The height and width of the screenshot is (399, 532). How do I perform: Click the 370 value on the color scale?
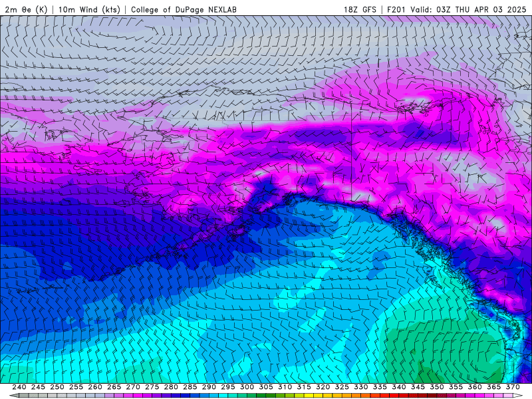click(513, 387)
